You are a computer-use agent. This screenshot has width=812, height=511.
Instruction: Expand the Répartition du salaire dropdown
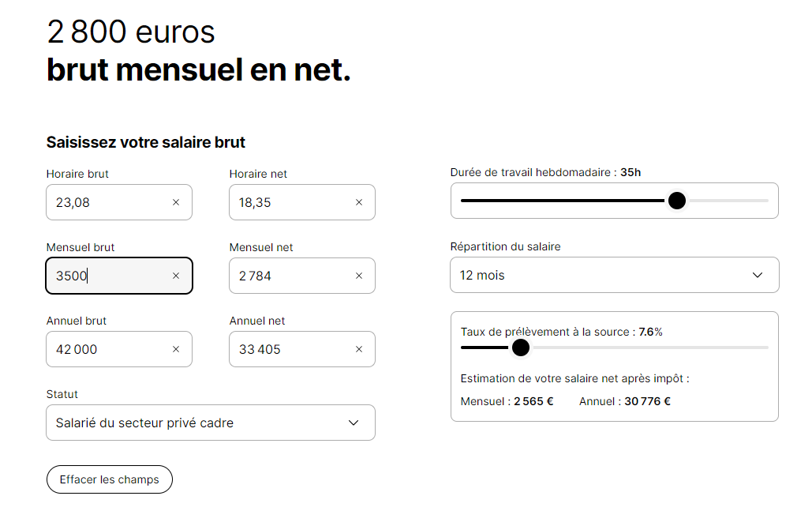(x=614, y=275)
